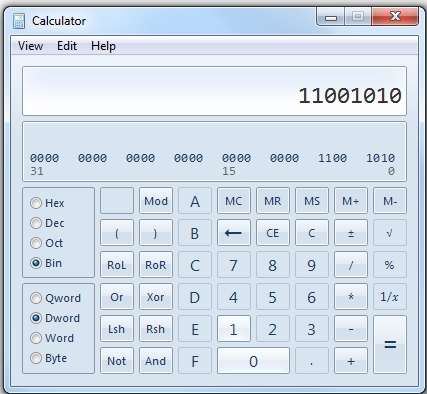Click the bit group 1100
This screenshot has width=427, height=394.
[332, 158]
